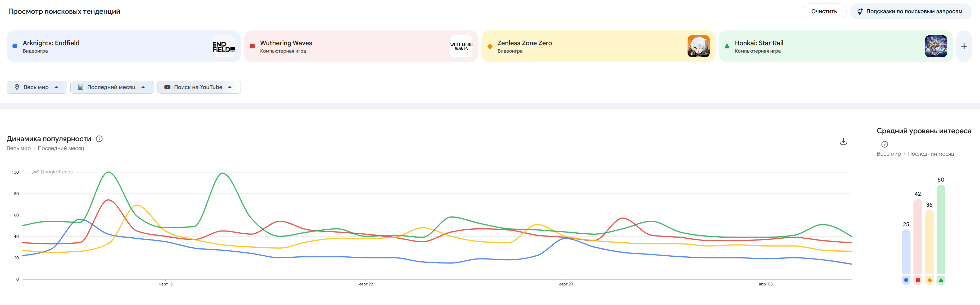Click green triangle legend under average bar
This screenshot has height=305, width=980.
[941, 280]
